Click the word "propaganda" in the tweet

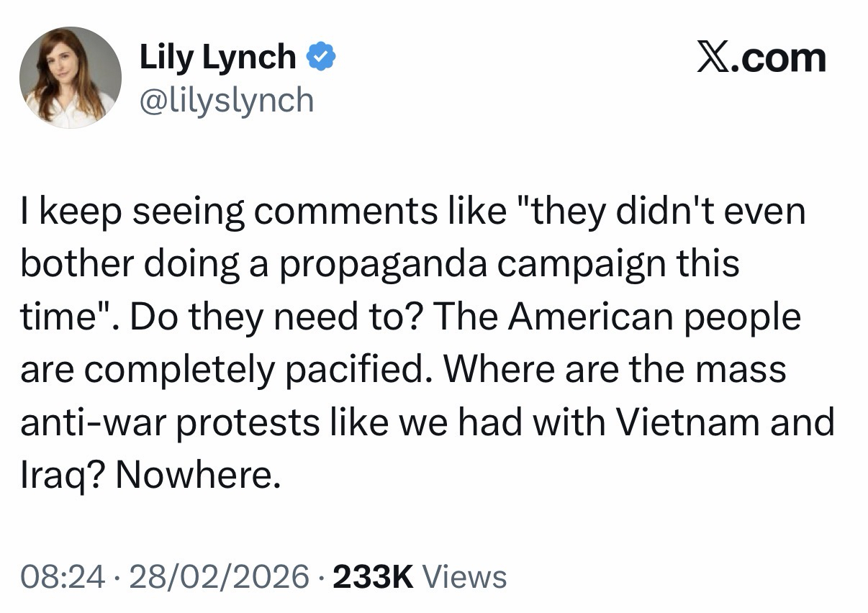point(383,265)
